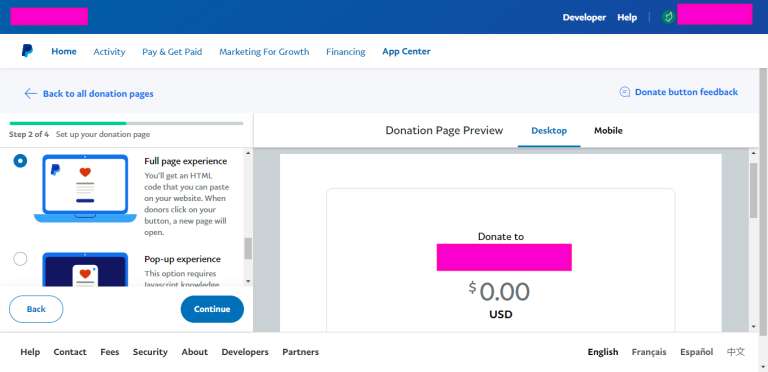Viewport: 768px width, 372px height.
Task: Click the Back button
Action: click(x=36, y=309)
